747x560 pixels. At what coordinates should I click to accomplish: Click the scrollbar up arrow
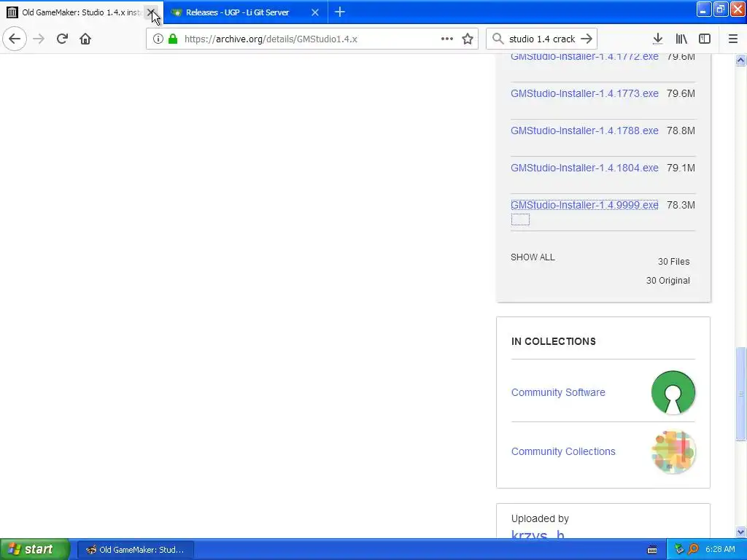[740, 60]
